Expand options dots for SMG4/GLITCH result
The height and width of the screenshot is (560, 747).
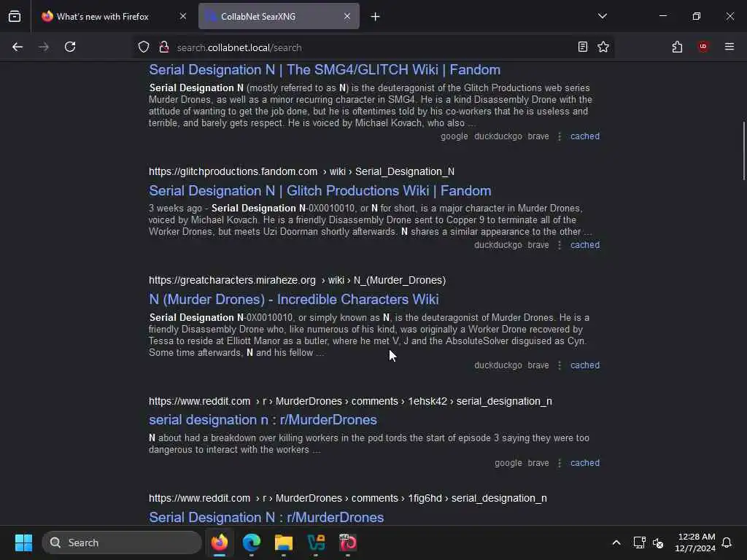tap(560, 136)
